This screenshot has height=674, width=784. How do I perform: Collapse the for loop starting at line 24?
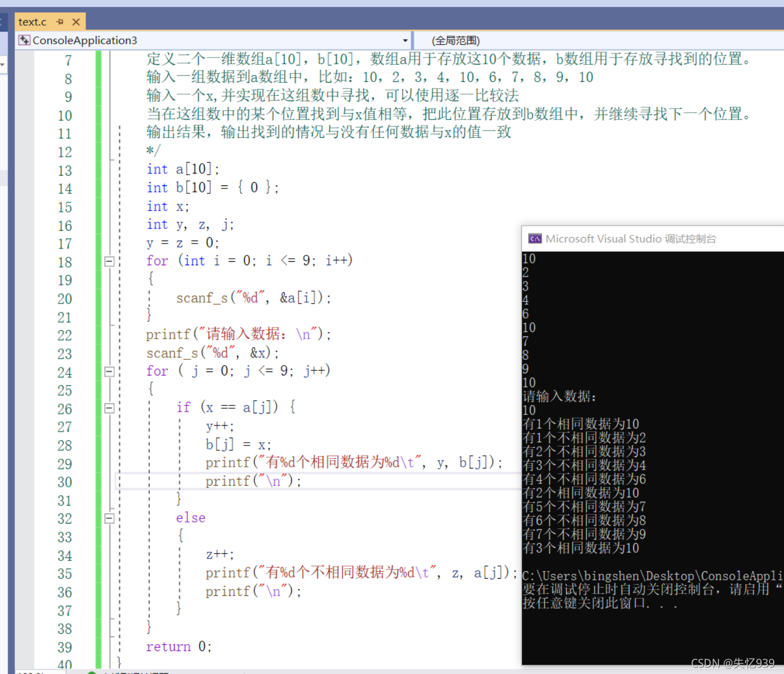pyautogui.click(x=109, y=371)
